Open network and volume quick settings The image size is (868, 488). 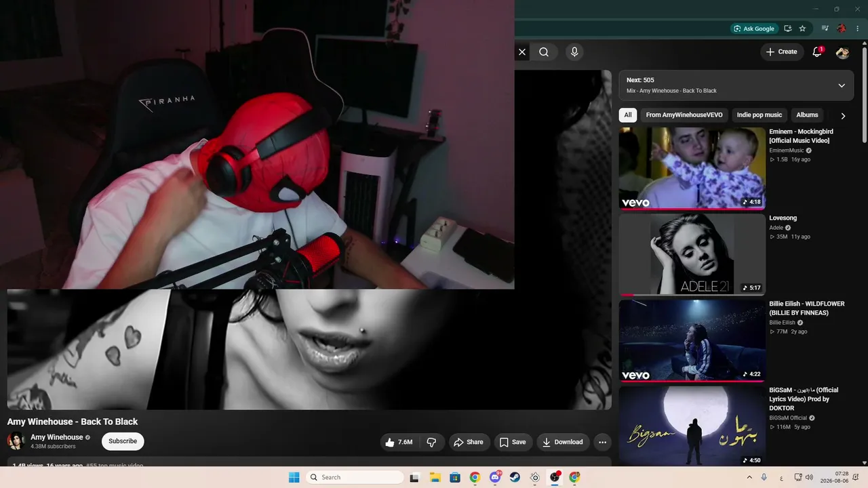click(804, 477)
